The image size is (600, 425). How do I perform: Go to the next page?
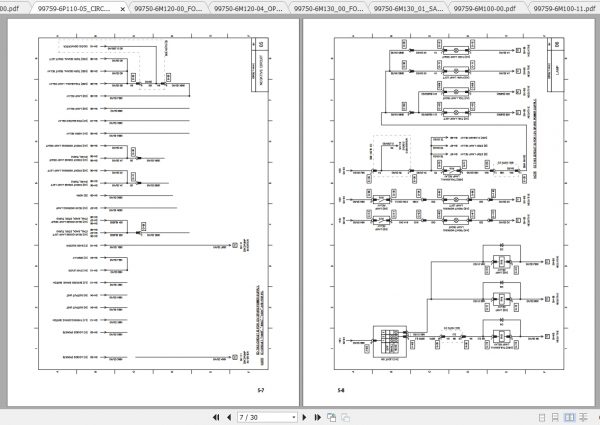coord(305,417)
